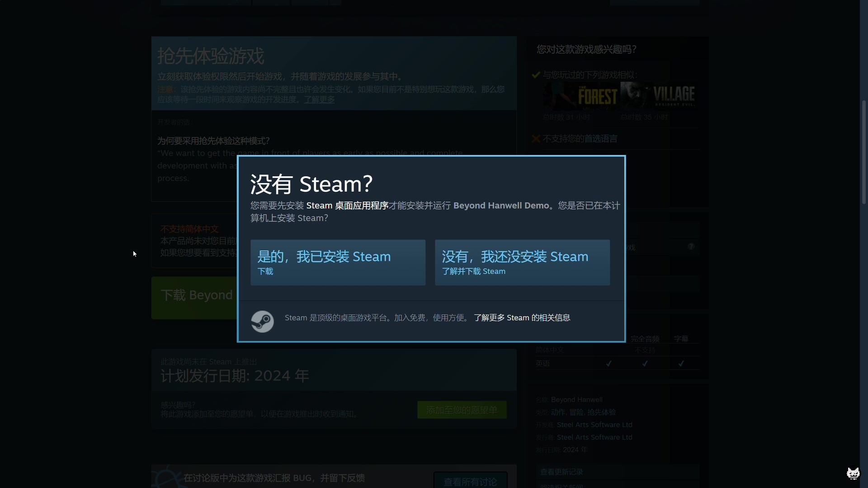This screenshot has width=868, height=488.
Task: Open "了解更多 Steam 的相关信息" link
Action: click(522, 318)
